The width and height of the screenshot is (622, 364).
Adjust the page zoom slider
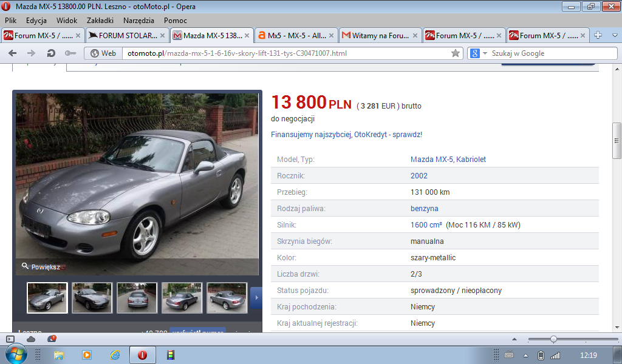(553, 339)
